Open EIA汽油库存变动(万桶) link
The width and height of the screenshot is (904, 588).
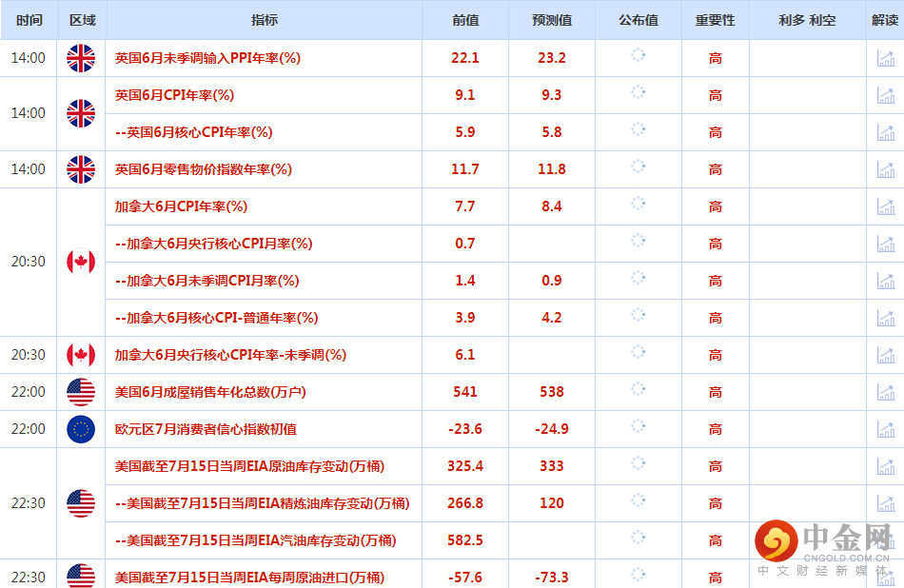click(x=255, y=540)
